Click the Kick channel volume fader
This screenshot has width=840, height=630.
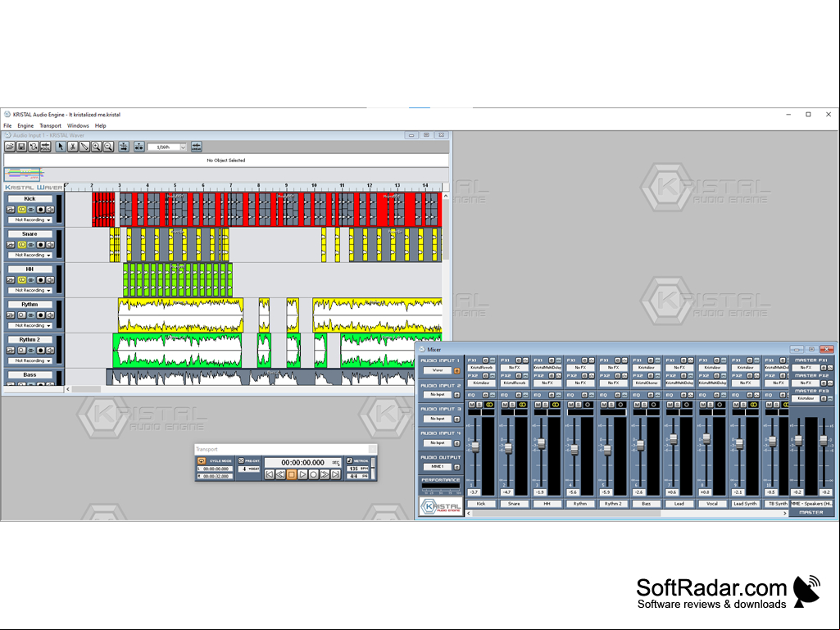[x=475, y=446]
